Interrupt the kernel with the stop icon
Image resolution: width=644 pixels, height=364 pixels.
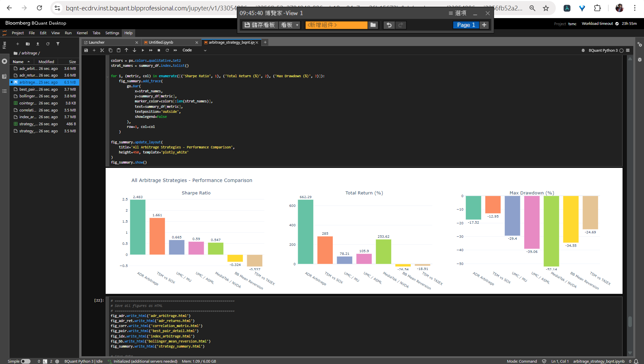click(159, 50)
